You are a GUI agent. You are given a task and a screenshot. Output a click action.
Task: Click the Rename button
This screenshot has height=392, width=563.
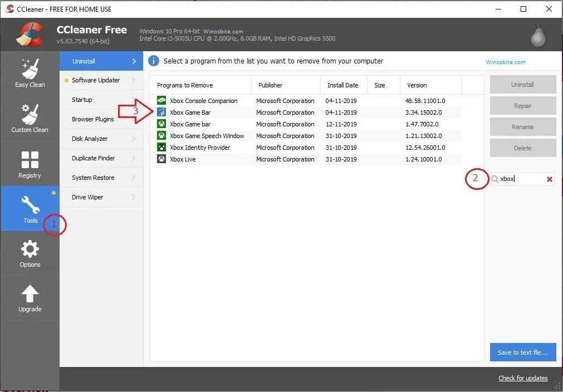click(x=523, y=127)
